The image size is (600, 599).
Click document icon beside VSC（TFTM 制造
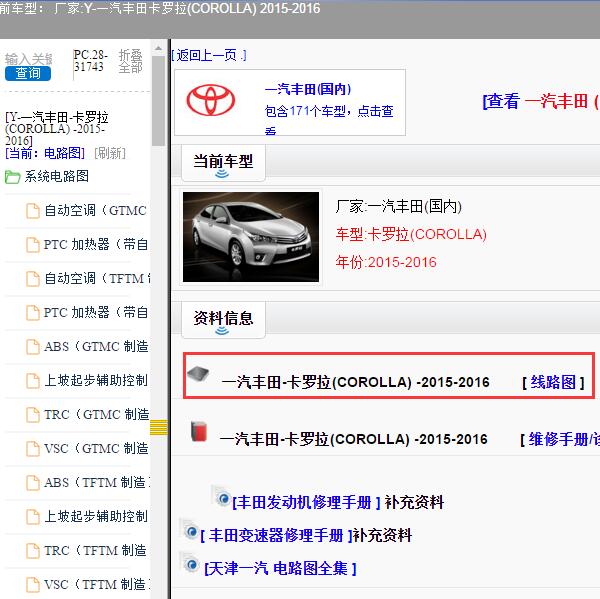click(33, 585)
